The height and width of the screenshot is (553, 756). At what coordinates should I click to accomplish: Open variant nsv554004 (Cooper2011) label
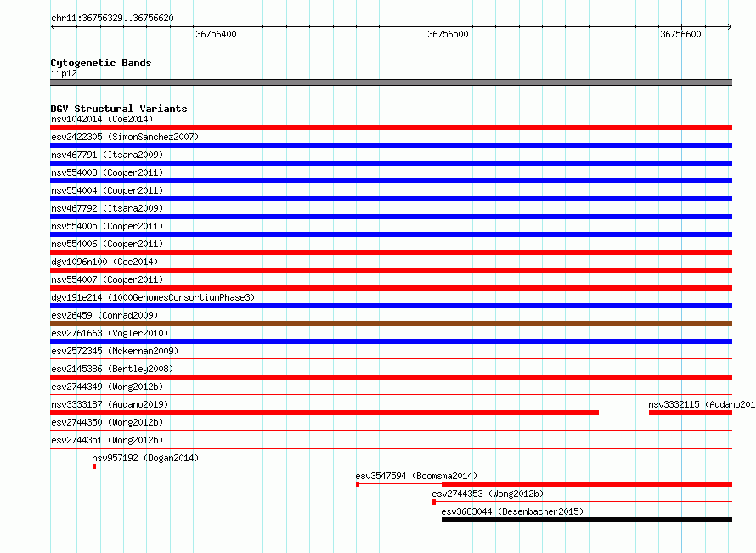[x=107, y=190]
